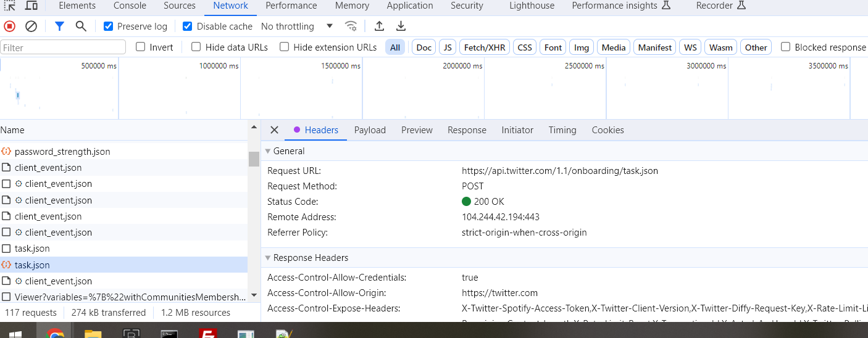The height and width of the screenshot is (338, 868).
Task: Close the request details pane
Action: click(x=275, y=130)
